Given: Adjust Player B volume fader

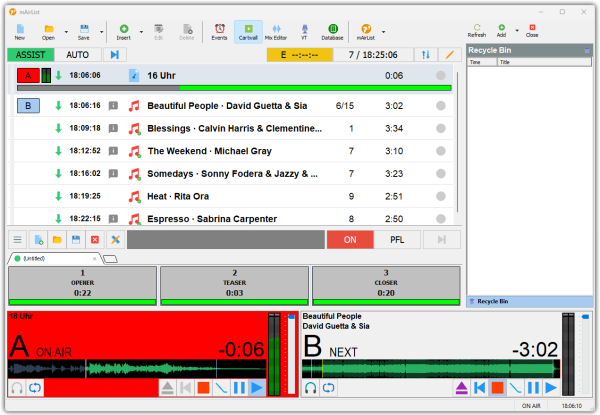Looking at the screenshot, I should tap(585, 354).
